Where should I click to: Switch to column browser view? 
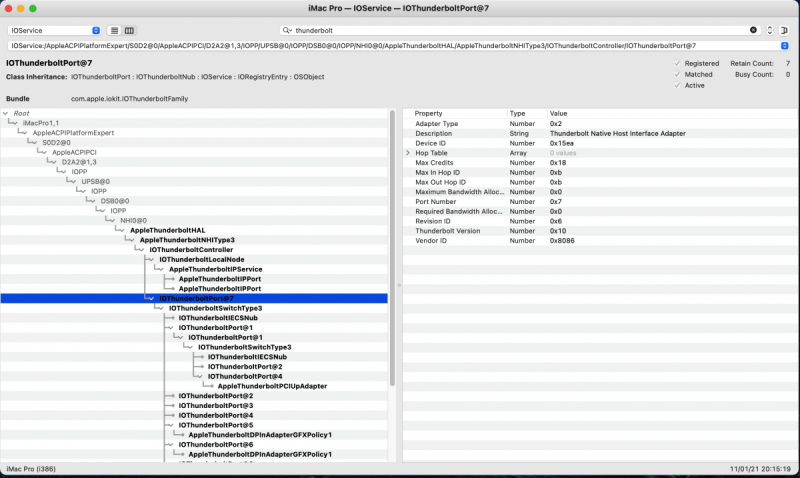[x=129, y=31]
